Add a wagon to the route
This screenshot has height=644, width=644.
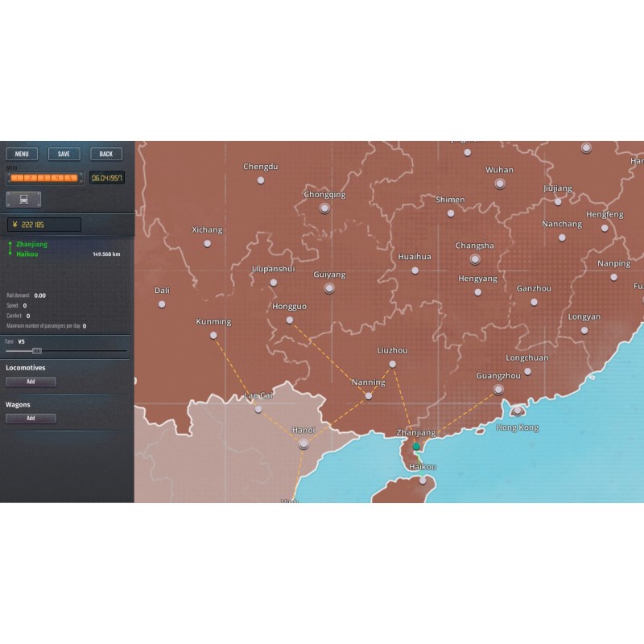(31, 419)
